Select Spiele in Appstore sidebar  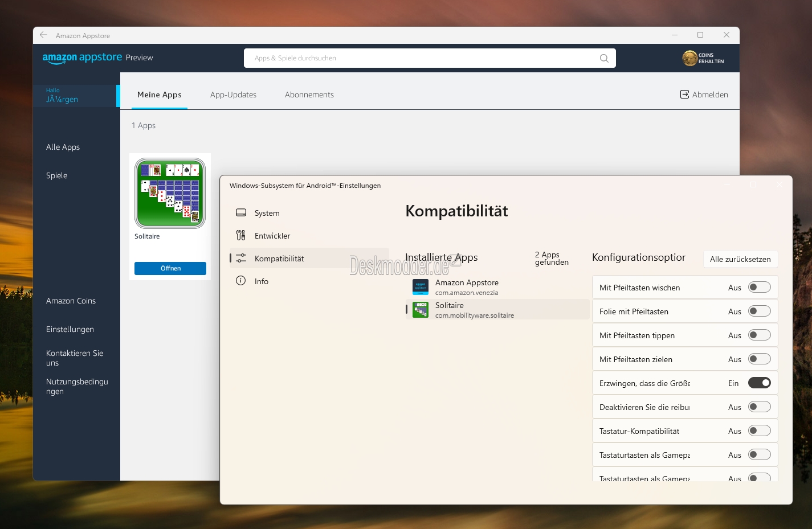tap(56, 175)
